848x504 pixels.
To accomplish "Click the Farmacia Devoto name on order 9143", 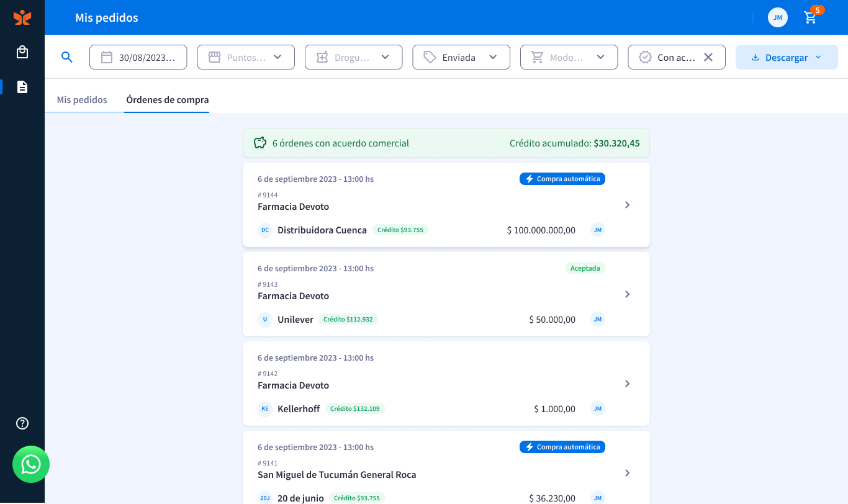I will point(294,296).
